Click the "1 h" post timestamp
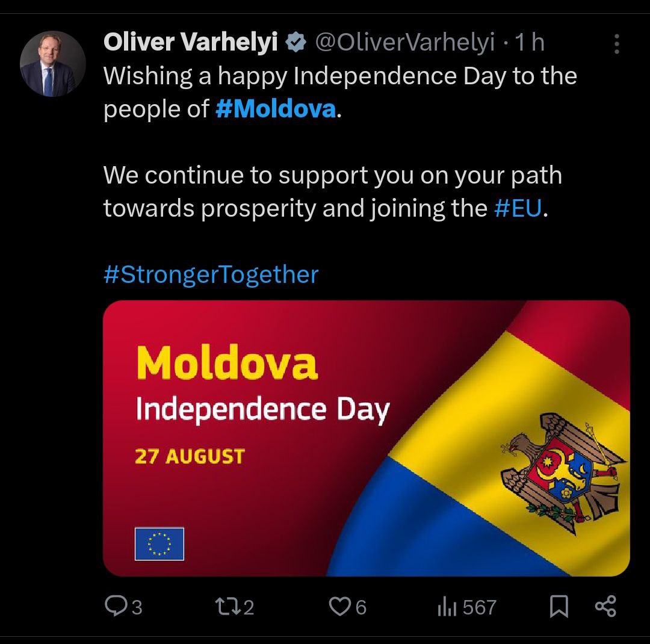 pyautogui.click(x=530, y=43)
